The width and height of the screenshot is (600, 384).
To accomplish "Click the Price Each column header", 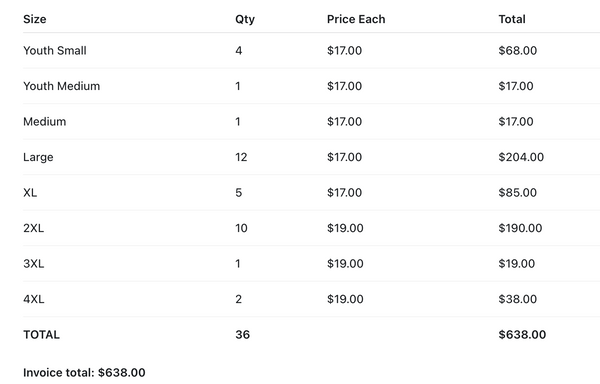I will (x=356, y=19).
